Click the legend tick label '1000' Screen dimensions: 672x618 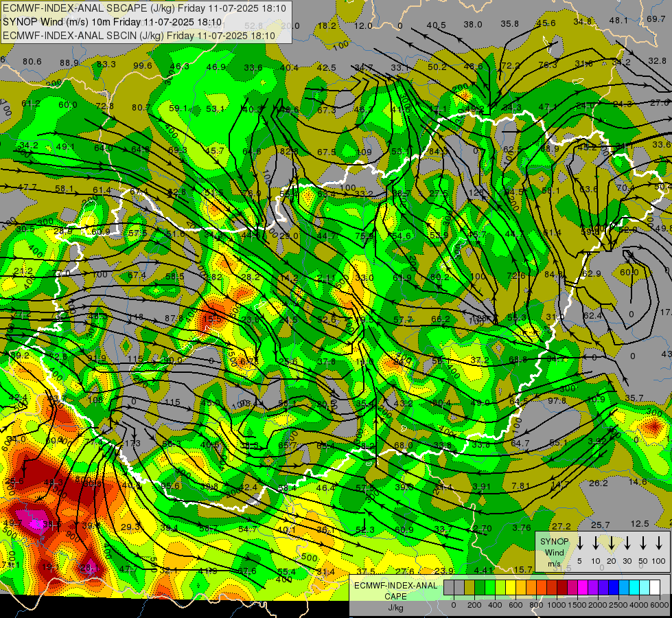557,605
